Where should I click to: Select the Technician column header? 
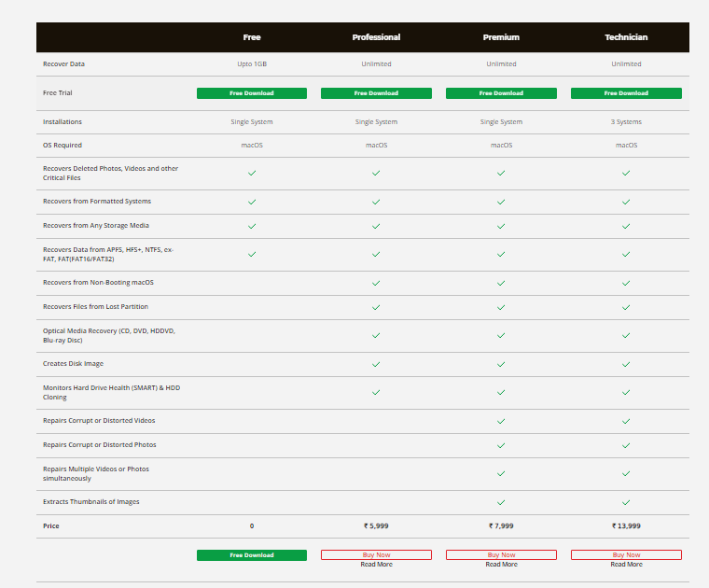click(626, 37)
